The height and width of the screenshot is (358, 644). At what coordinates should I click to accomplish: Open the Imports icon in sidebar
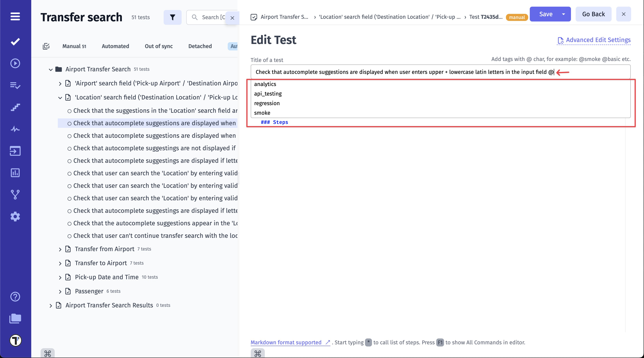coord(15,151)
